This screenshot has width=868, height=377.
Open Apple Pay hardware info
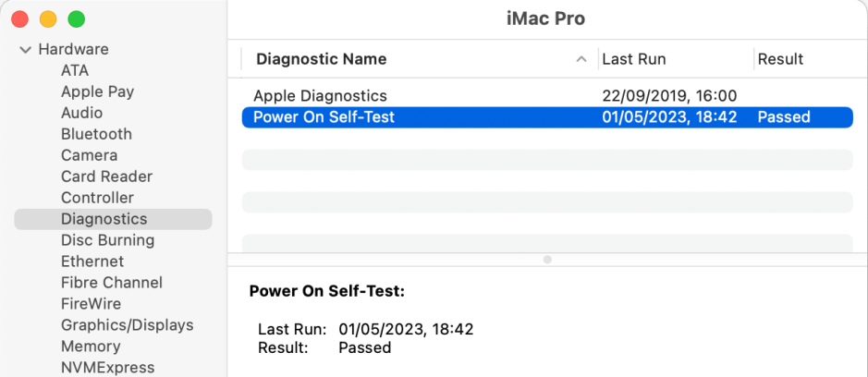coord(97,91)
